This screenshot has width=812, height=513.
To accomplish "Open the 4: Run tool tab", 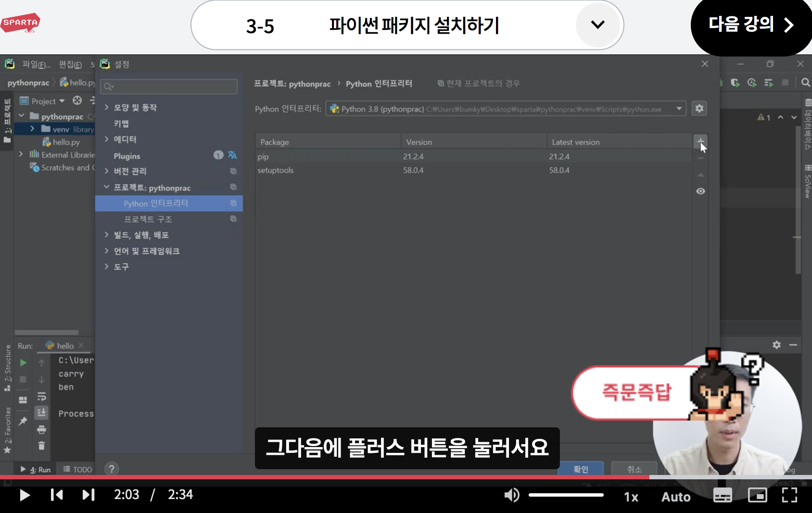I will [x=36, y=469].
